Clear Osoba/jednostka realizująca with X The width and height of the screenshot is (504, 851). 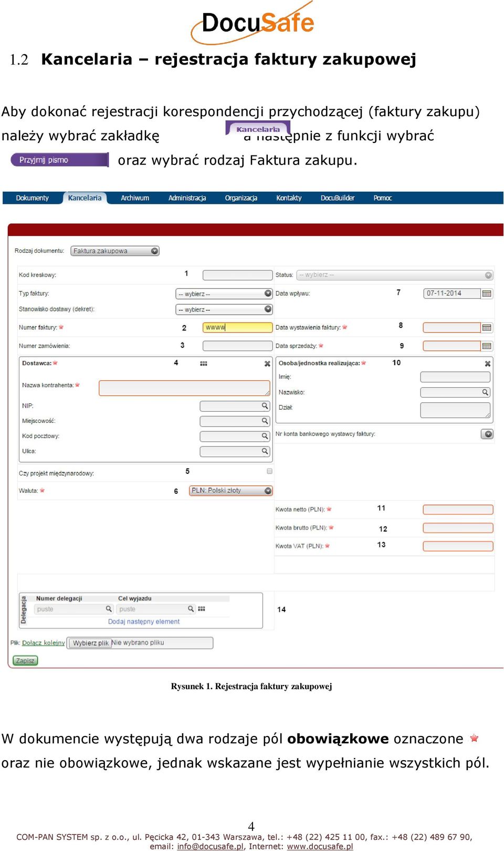click(x=488, y=364)
